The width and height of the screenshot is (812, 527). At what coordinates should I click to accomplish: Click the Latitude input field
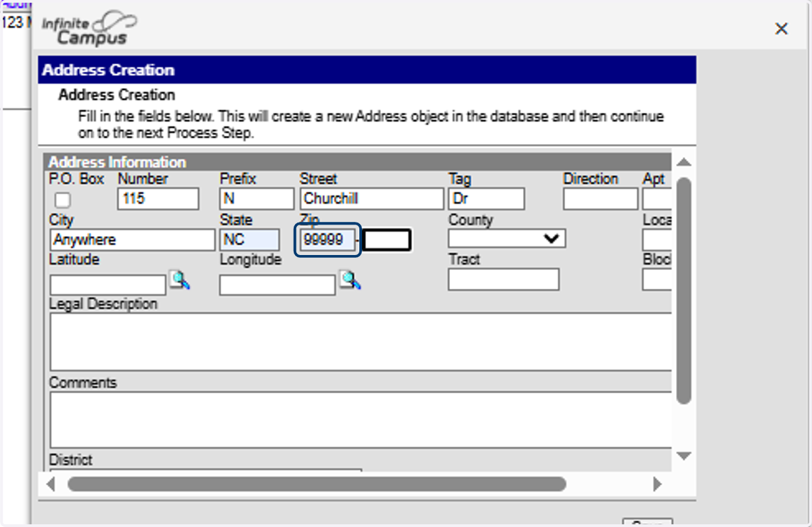(108, 285)
